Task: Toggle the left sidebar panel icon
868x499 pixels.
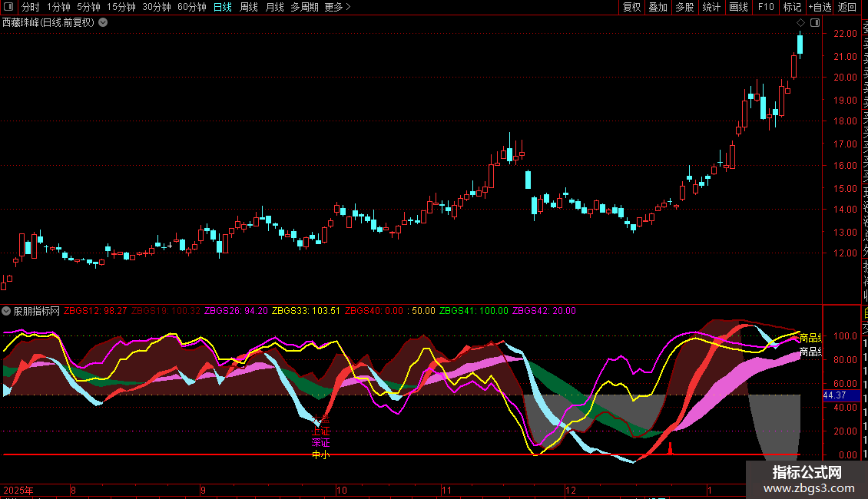Action: pos(8,7)
